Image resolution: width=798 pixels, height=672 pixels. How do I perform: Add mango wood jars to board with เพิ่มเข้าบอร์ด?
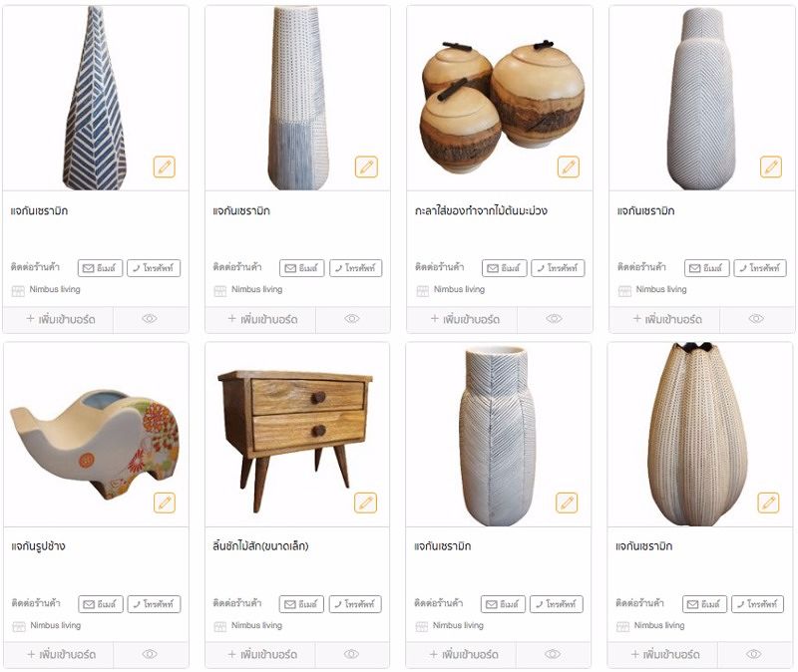click(465, 319)
